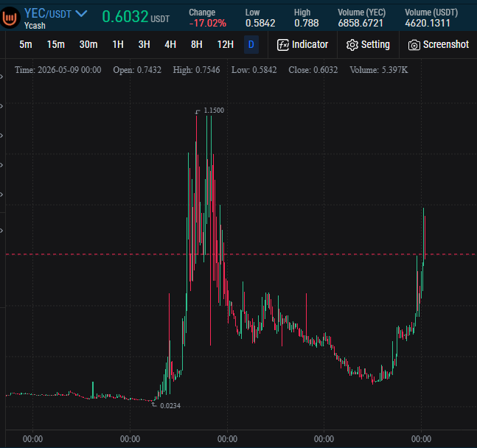The width and height of the screenshot is (477, 448).
Task: Switch chart to 30m interval
Action: (88, 44)
